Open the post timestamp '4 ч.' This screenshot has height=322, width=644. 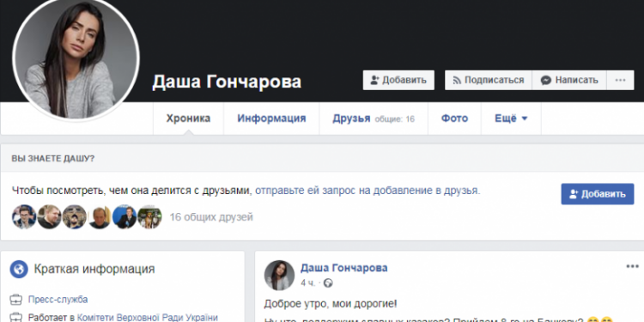click(308, 283)
